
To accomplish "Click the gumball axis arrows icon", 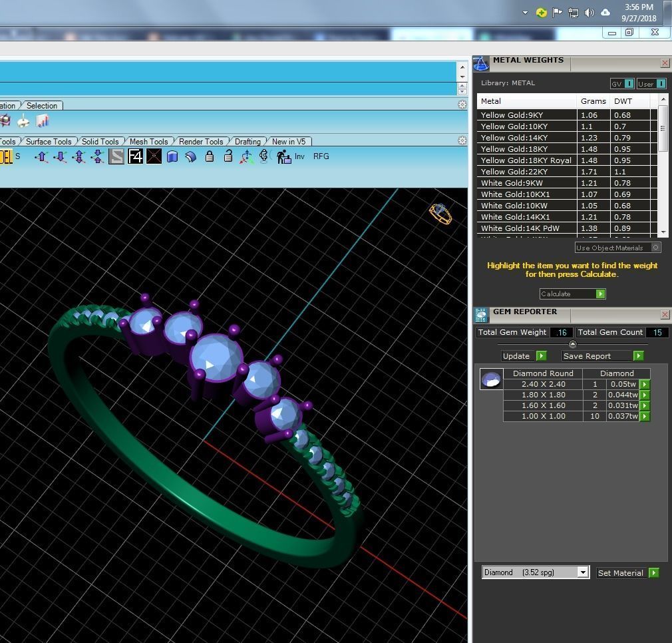I will pyautogui.click(x=247, y=156).
